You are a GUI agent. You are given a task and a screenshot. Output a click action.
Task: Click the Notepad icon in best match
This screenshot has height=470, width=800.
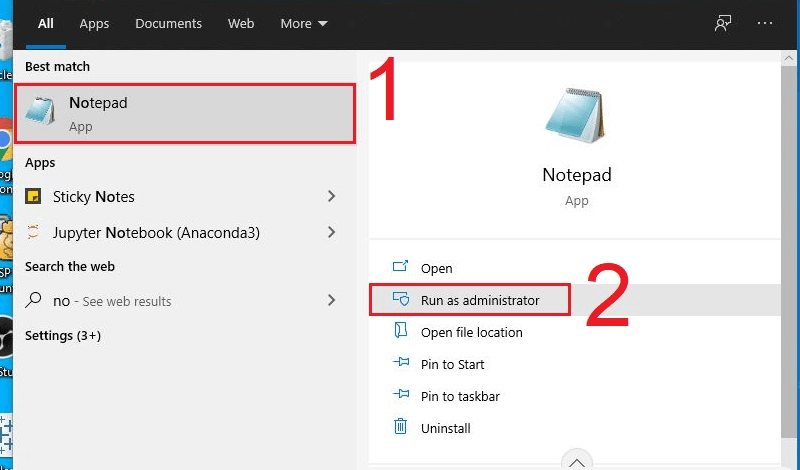(x=40, y=111)
